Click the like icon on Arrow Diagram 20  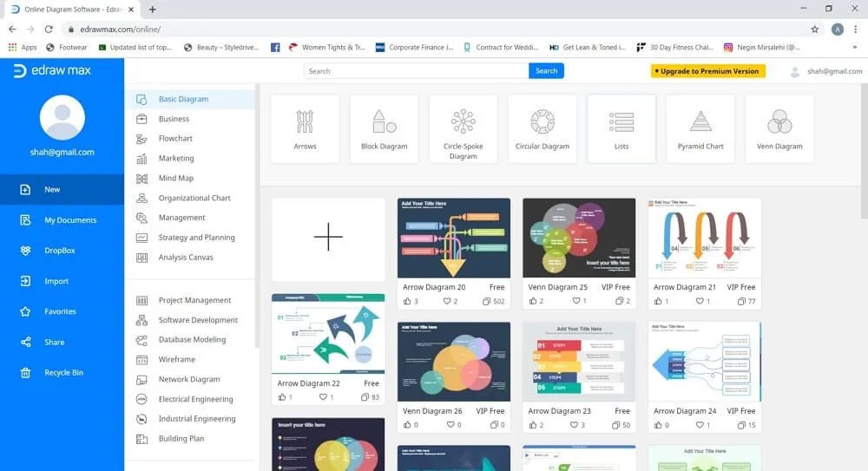(x=407, y=301)
